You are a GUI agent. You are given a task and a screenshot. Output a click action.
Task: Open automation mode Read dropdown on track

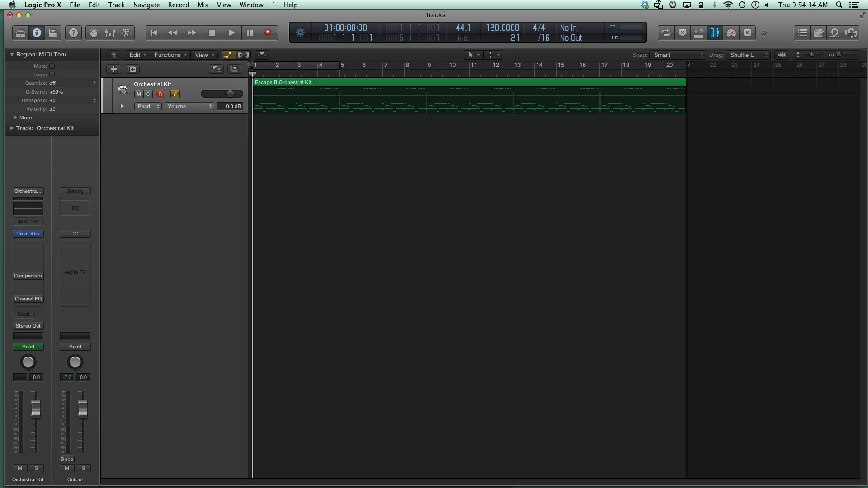148,106
